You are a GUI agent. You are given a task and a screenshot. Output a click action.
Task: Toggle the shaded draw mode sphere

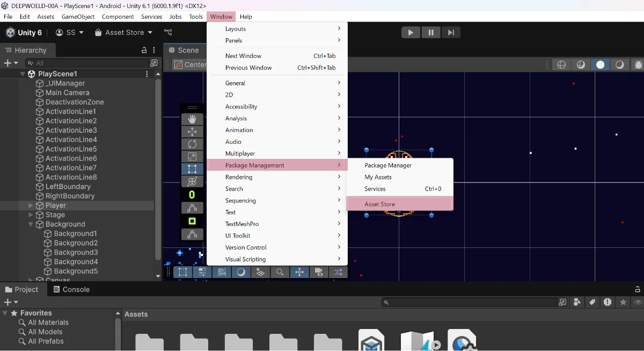[x=600, y=64]
